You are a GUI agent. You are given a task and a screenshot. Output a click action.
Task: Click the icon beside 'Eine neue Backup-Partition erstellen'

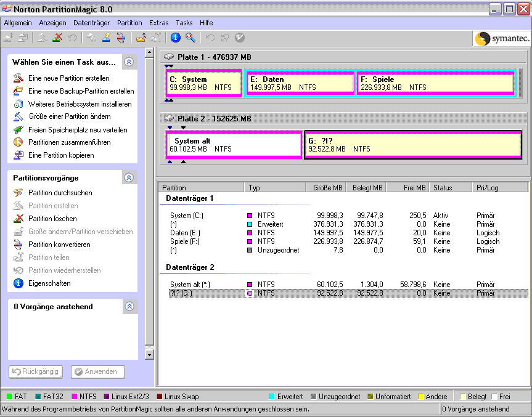(18, 91)
